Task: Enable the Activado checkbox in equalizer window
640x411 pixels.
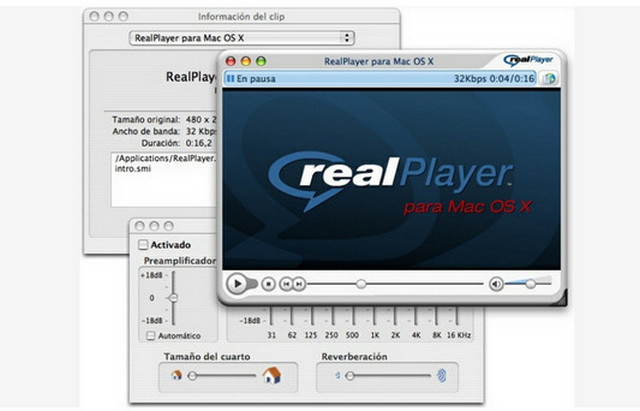Action: click(143, 245)
